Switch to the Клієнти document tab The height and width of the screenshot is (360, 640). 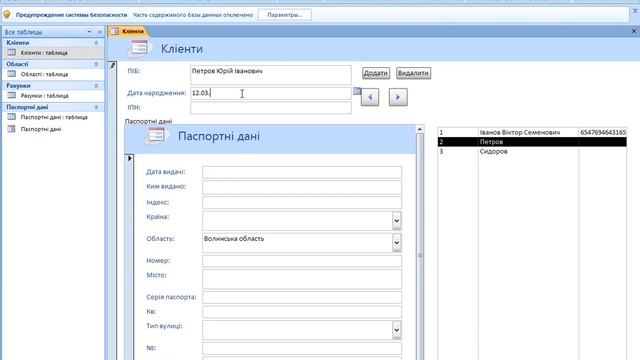(x=128, y=31)
